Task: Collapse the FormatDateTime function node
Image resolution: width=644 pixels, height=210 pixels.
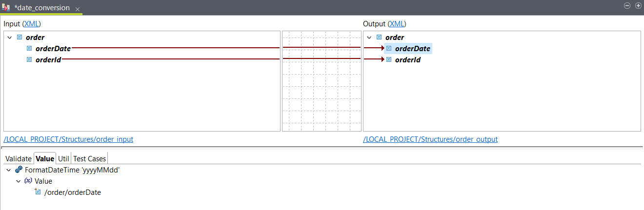Action: coord(9,170)
